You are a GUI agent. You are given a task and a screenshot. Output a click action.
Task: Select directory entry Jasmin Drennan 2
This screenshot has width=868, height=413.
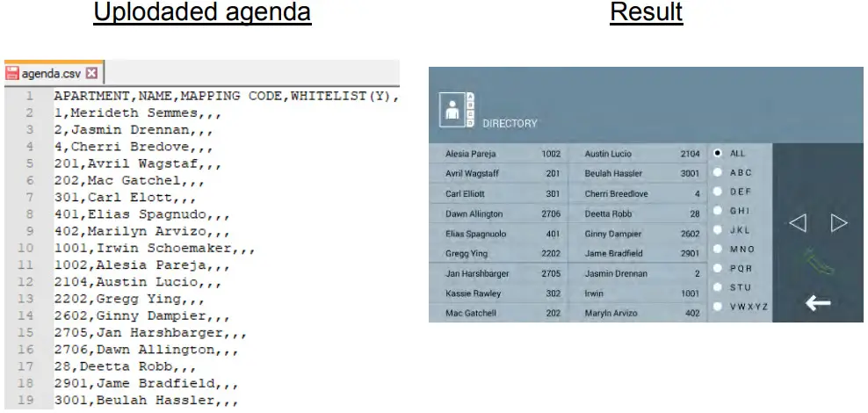tap(639, 273)
